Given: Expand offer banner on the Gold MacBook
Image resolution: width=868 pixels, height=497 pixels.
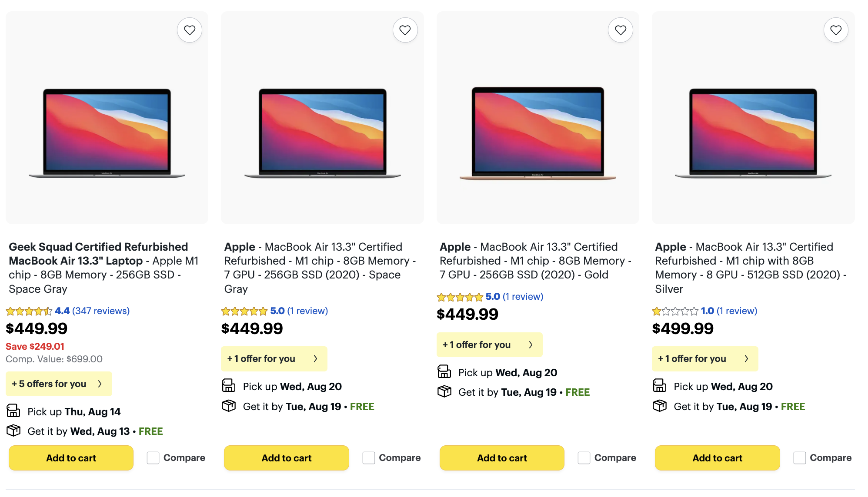Looking at the screenshot, I should pyautogui.click(x=489, y=345).
